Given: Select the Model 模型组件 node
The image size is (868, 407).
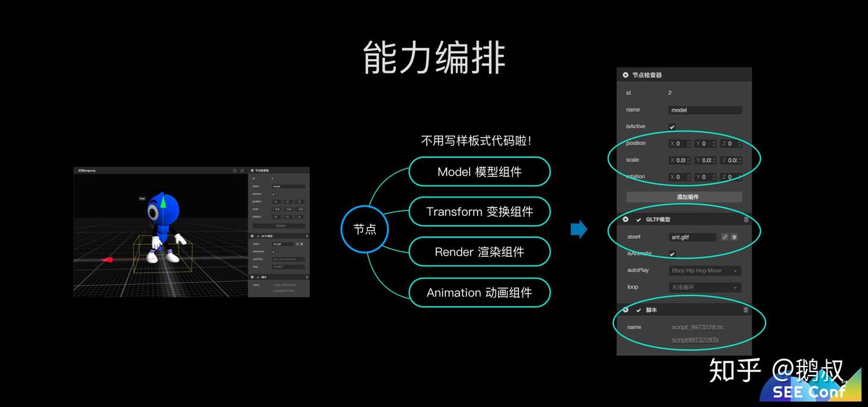Looking at the screenshot, I should click(x=479, y=172).
